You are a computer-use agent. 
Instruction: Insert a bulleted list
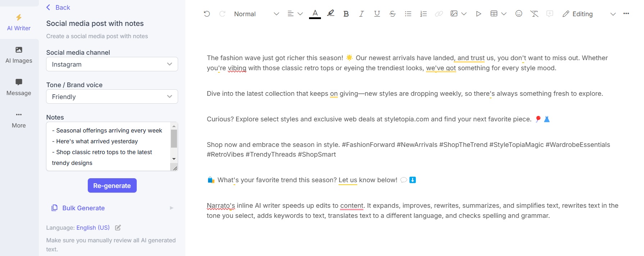[408, 14]
